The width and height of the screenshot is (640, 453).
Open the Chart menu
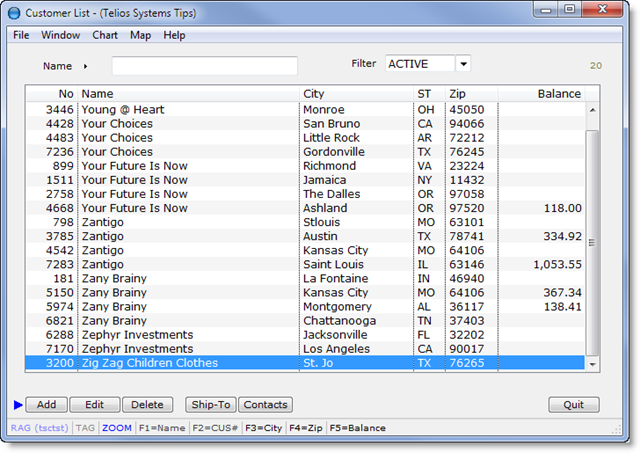tap(105, 35)
